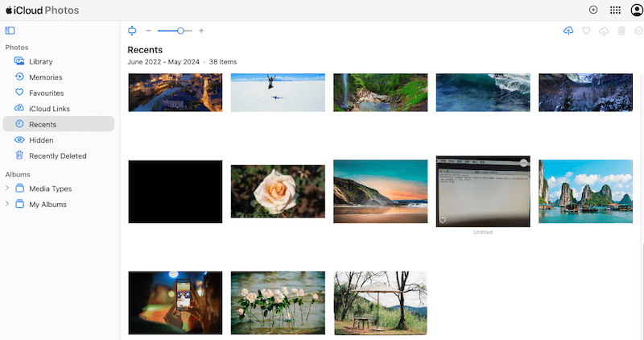Image resolution: width=644 pixels, height=340 pixels.
Task: Click the Recents clock icon
Action: point(19,123)
